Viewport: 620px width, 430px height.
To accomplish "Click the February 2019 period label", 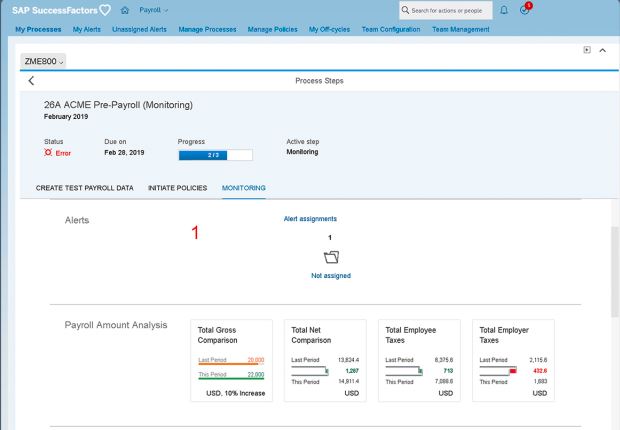I will pos(66,117).
